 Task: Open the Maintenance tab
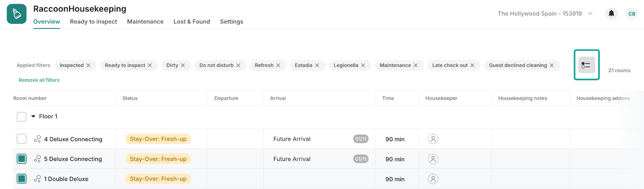[145, 22]
